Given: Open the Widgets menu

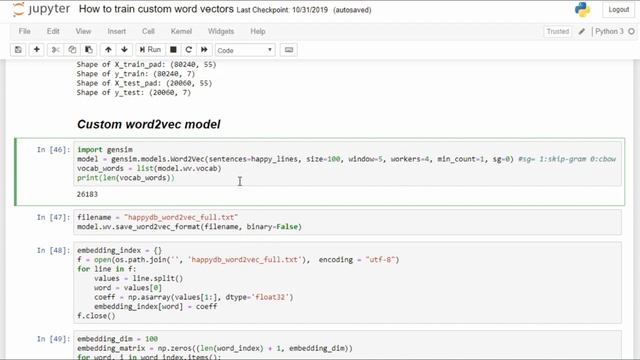Looking at the screenshot, I should (221, 31).
